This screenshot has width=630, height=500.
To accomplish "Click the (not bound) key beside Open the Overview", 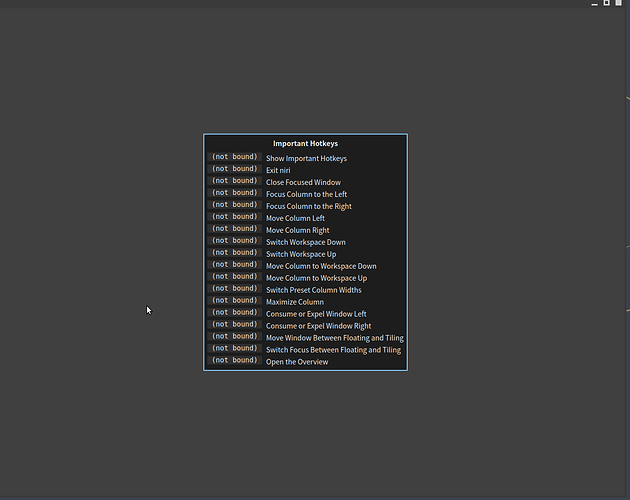I will point(235,360).
